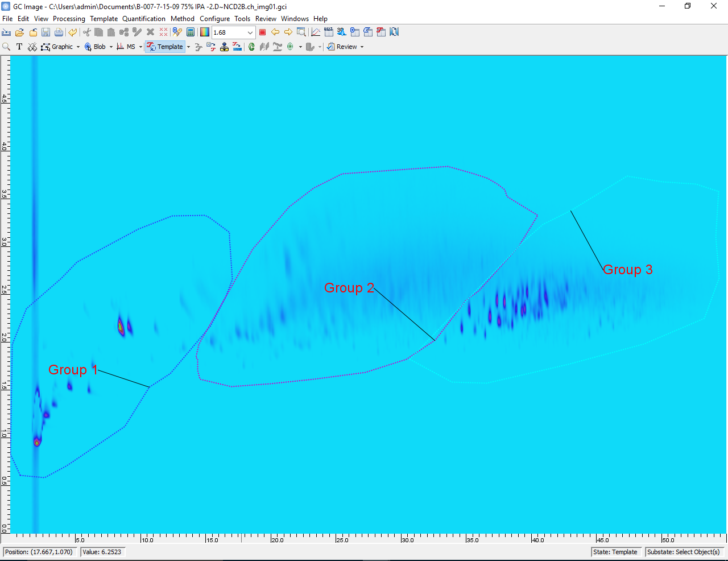Click the Undo arrow icon
The width and height of the screenshot is (728, 561).
click(x=72, y=32)
